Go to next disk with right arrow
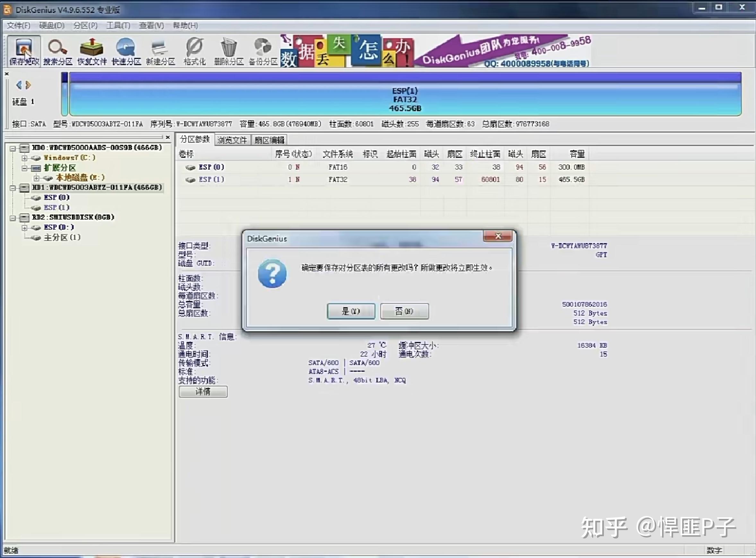 pos(28,85)
